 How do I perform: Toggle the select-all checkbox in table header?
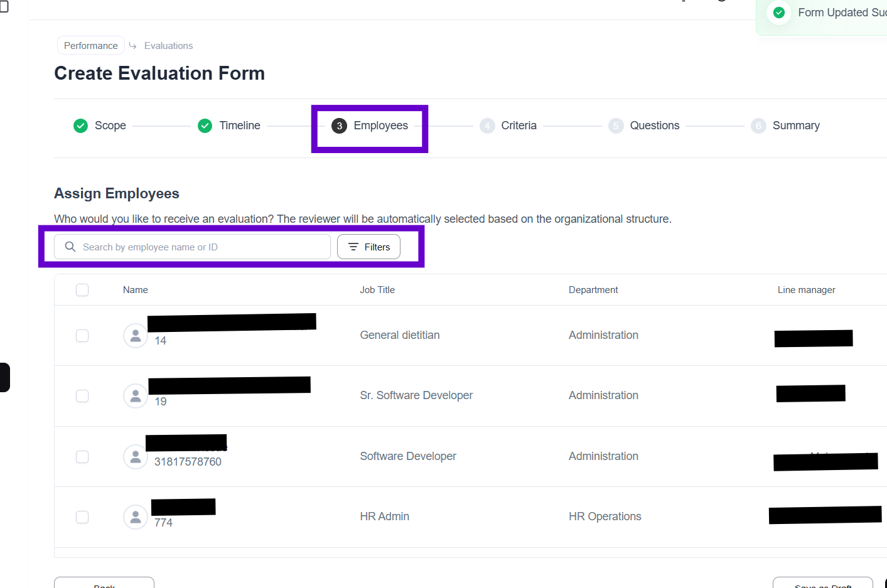[82, 290]
